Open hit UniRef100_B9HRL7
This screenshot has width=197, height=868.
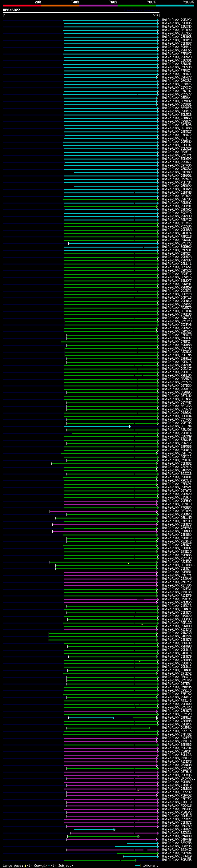pos(176,47)
